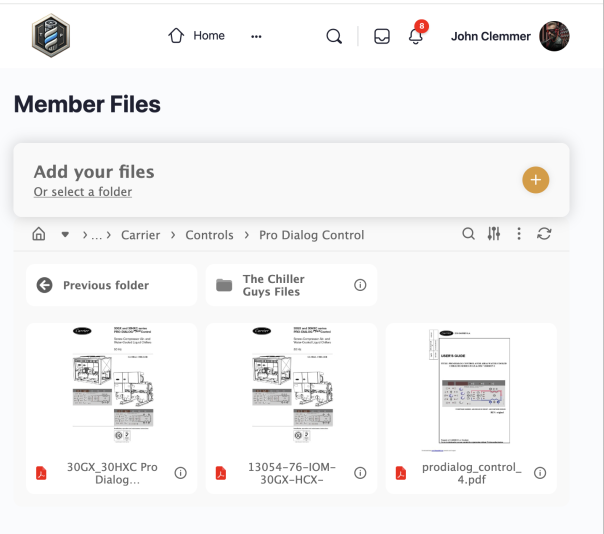Refresh the file list

(x=544, y=233)
